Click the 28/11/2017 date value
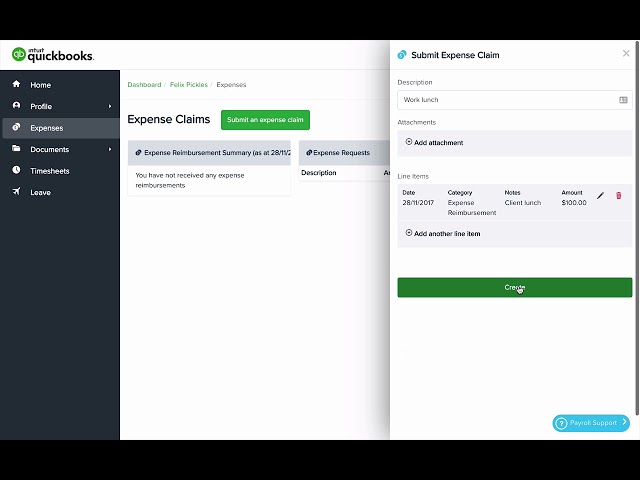The height and width of the screenshot is (480, 640). pos(418,202)
